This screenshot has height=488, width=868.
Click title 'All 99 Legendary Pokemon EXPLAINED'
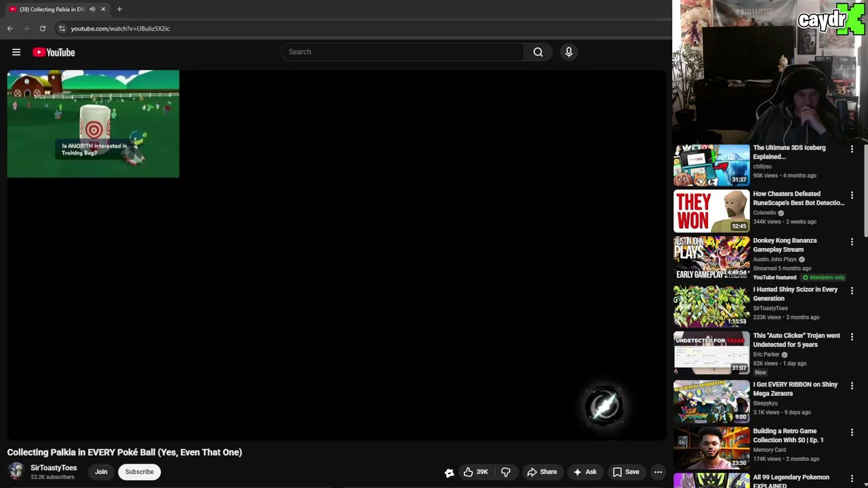click(791, 481)
